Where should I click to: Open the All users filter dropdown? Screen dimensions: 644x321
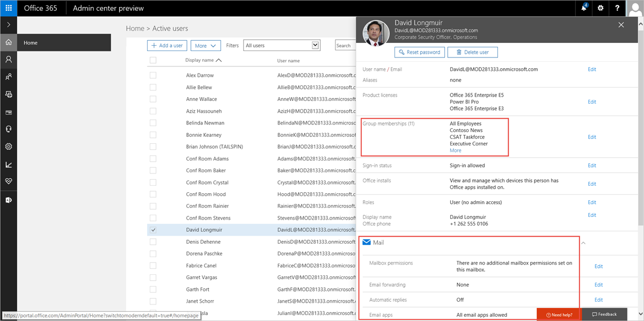282,45
